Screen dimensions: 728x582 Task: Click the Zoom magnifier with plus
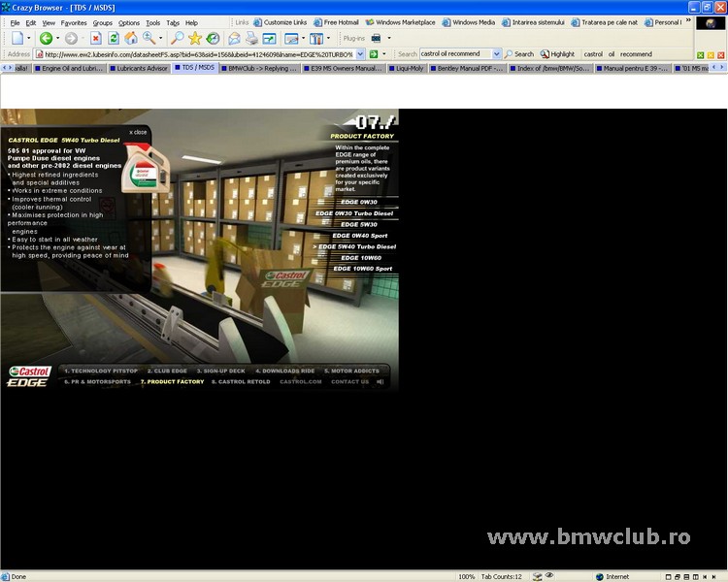click(149, 38)
